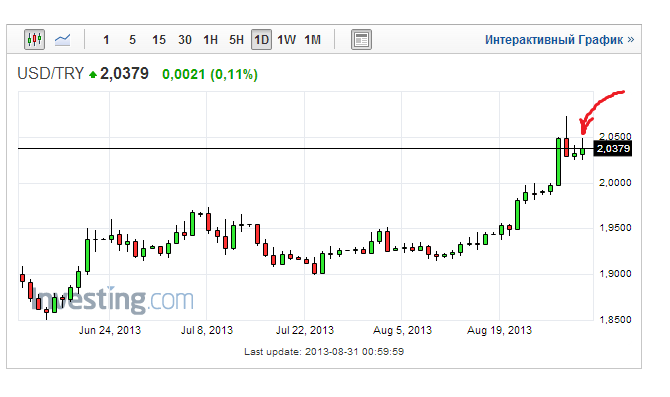The height and width of the screenshot is (397, 670).
Task: Select the 1 minute timeframe
Action: tap(106, 40)
